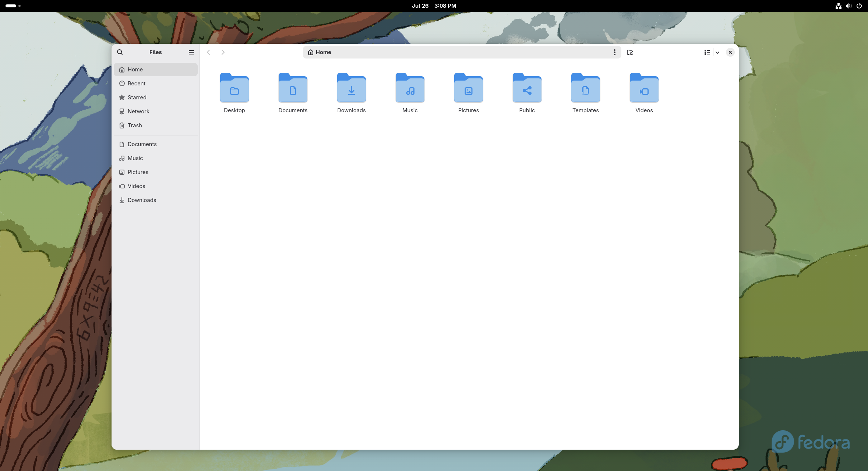Image resolution: width=868 pixels, height=471 pixels.
Task: Select Home in the sidebar
Action: point(156,70)
